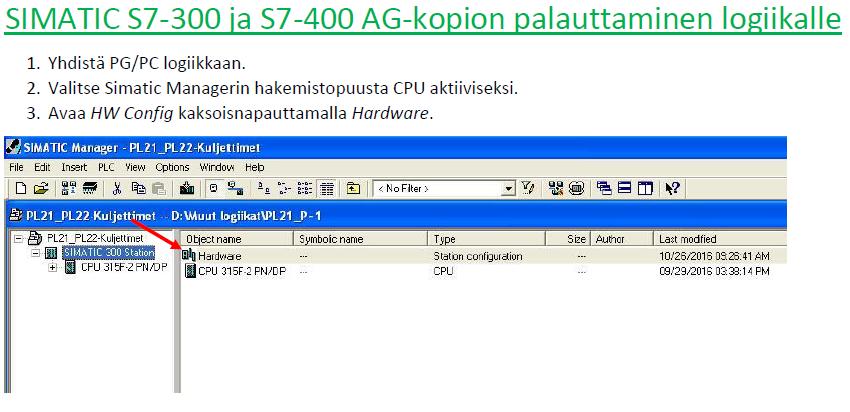Switch to List view icon

[x=305, y=188]
